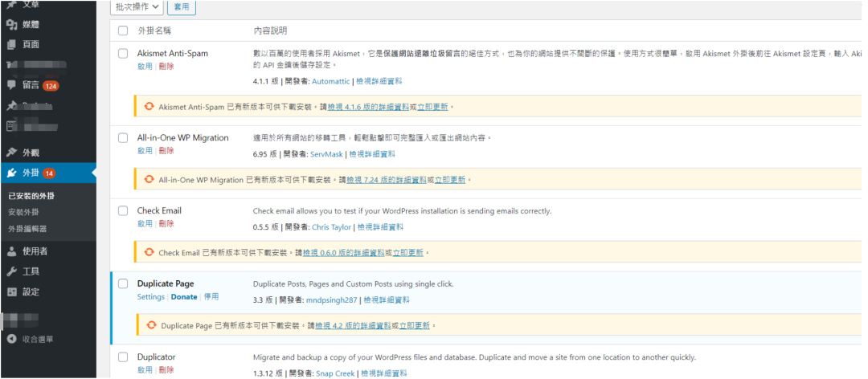This screenshot has height=379, width=868.
Task: Click 刪除 under Akismet Anti-Spam
Action: [166, 67]
